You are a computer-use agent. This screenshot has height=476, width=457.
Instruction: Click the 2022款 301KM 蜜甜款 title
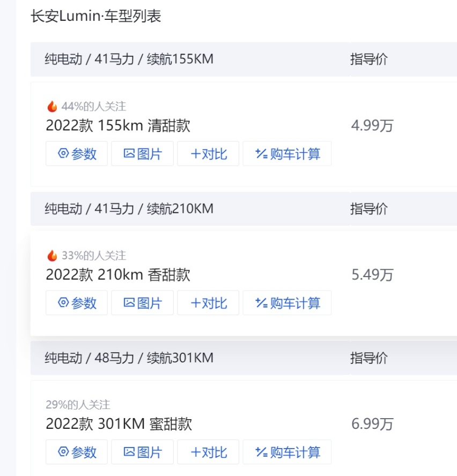(119, 424)
